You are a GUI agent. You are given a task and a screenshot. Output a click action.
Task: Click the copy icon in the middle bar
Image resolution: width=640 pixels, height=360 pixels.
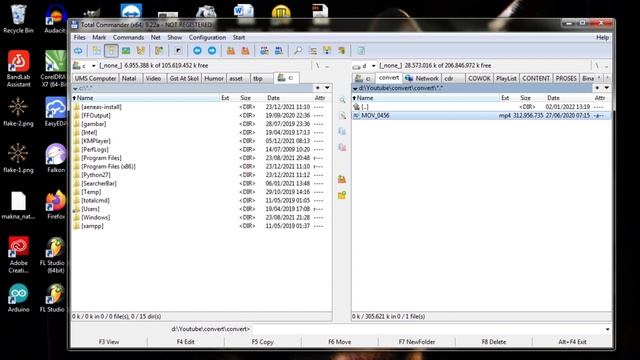pyautogui.click(x=342, y=131)
